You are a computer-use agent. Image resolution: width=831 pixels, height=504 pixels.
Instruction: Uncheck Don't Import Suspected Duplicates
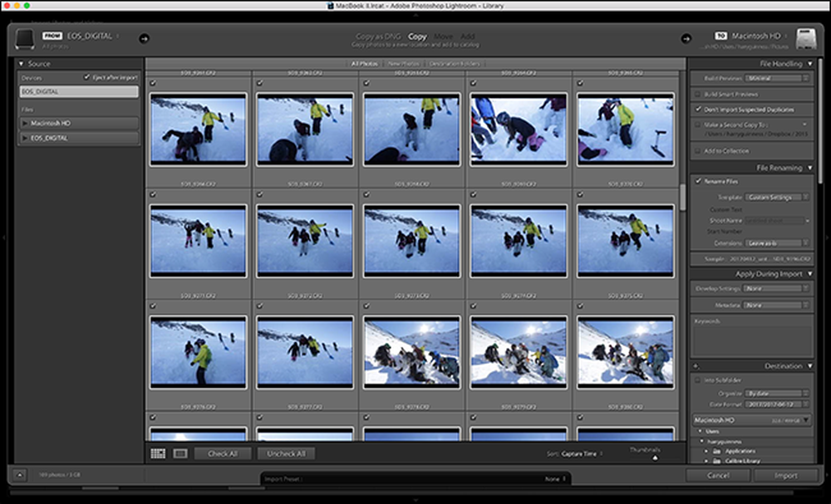pos(698,109)
